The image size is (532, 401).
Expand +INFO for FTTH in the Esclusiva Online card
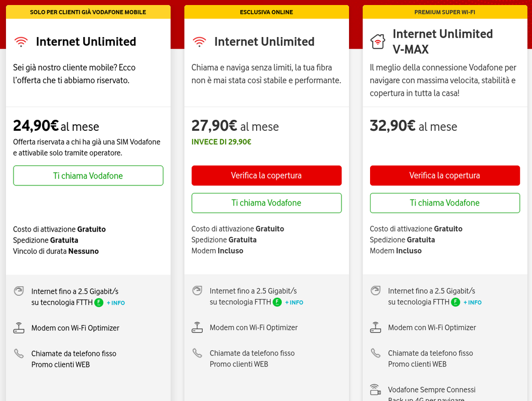pos(294,302)
